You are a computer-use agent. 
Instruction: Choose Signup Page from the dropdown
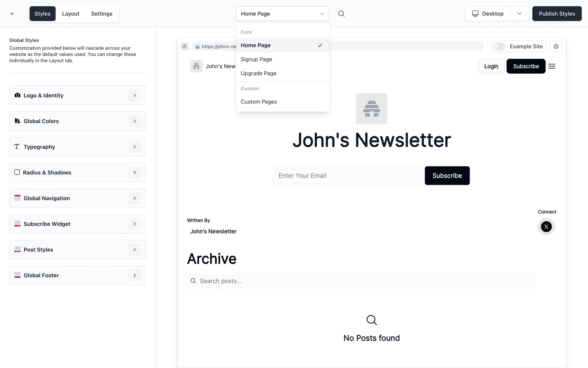256,59
